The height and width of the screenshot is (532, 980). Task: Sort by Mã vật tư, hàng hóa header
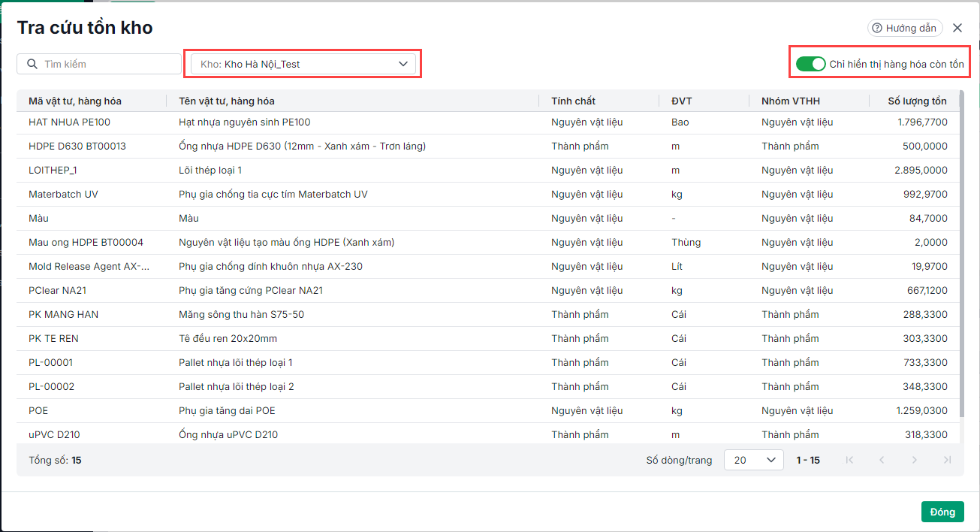tap(75, 101)
